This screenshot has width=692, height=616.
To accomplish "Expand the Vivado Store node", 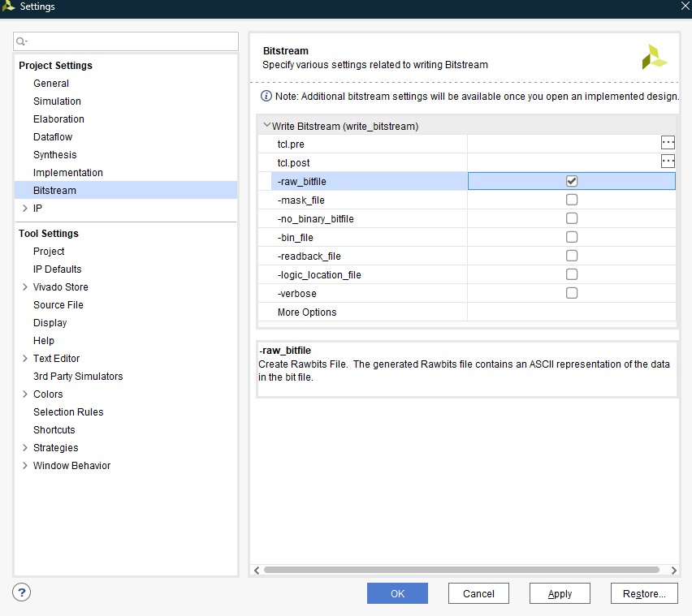I will point(24,287).
